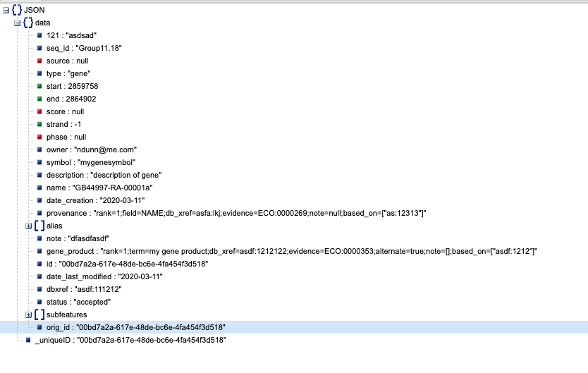588x373 pixels.
Task: Click the blue square beside date_creation
Action: click(39, 200)
